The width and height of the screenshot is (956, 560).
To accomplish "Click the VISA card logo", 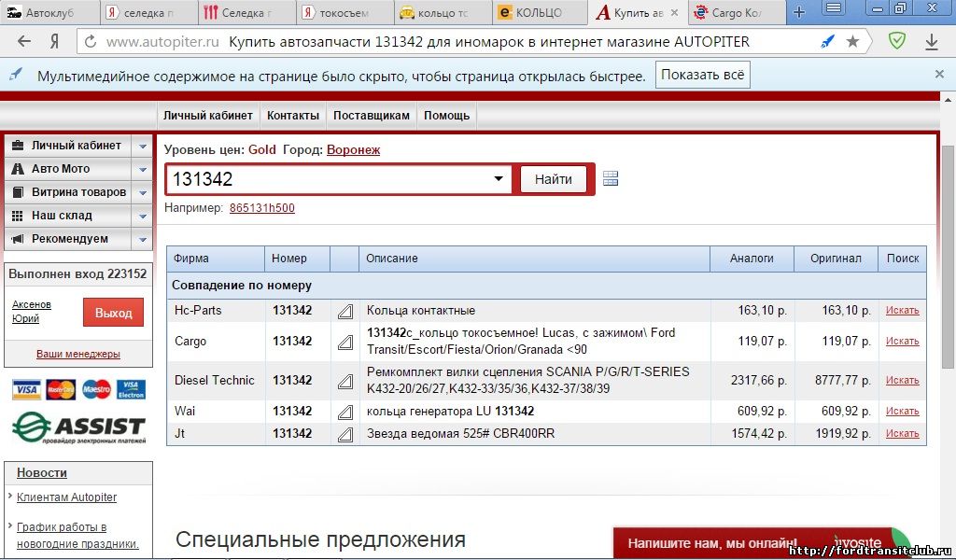I will click(27, 389).
